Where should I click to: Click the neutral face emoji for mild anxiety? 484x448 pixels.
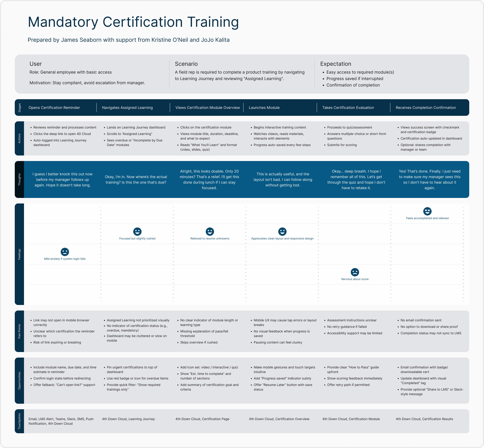[x=65, y=252]
